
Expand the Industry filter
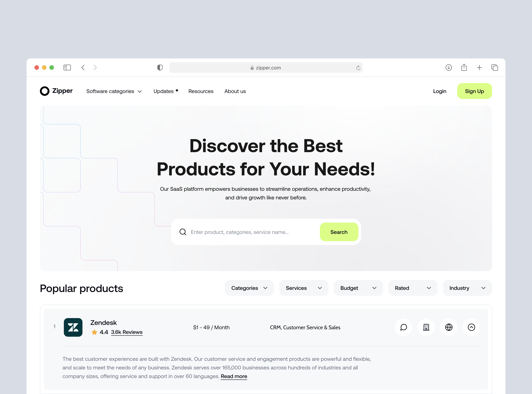click(467, 288)
